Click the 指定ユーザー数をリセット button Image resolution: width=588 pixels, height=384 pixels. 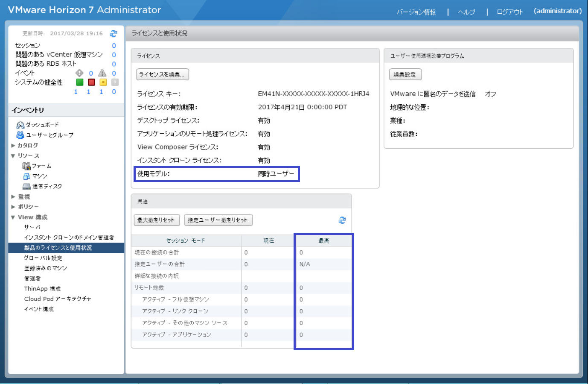(x=218, y=220)
